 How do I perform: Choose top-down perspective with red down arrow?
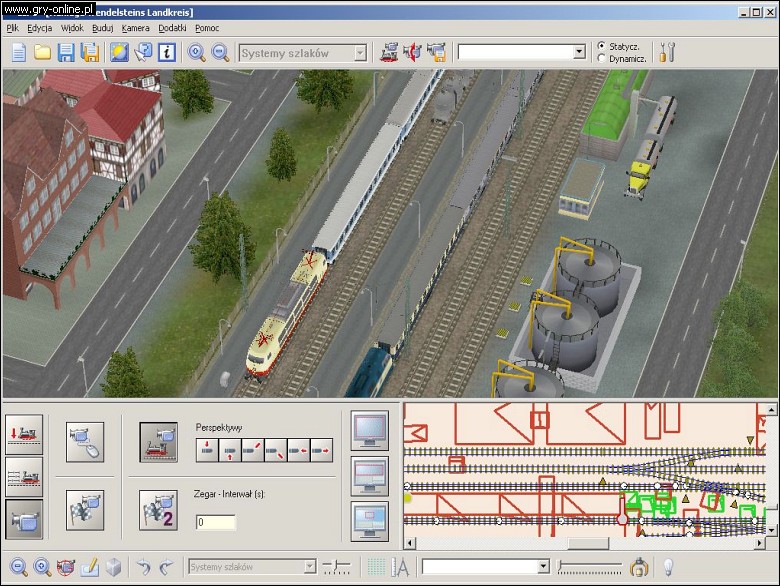coord(207,450)
